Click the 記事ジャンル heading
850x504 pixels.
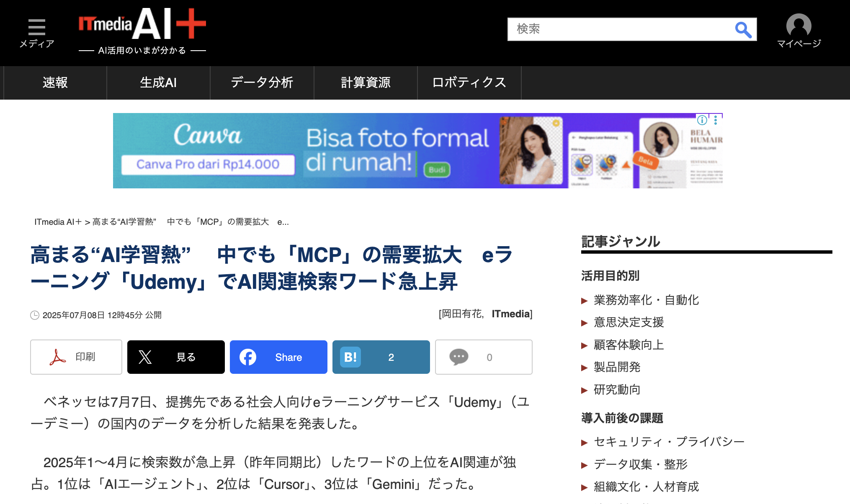621,242
